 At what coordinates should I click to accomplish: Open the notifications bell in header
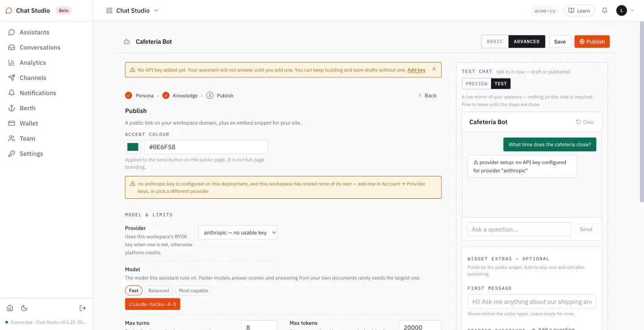(605, 10)
